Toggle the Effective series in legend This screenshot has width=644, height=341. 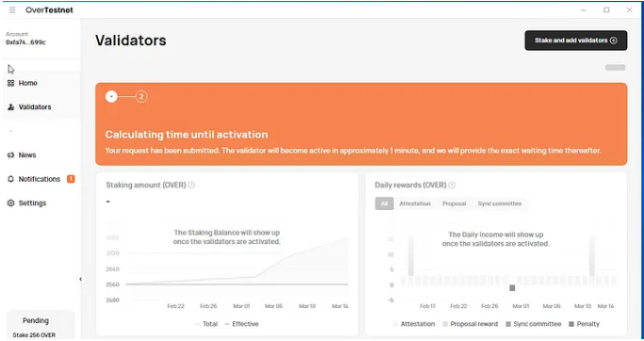(x=241, y=324)
